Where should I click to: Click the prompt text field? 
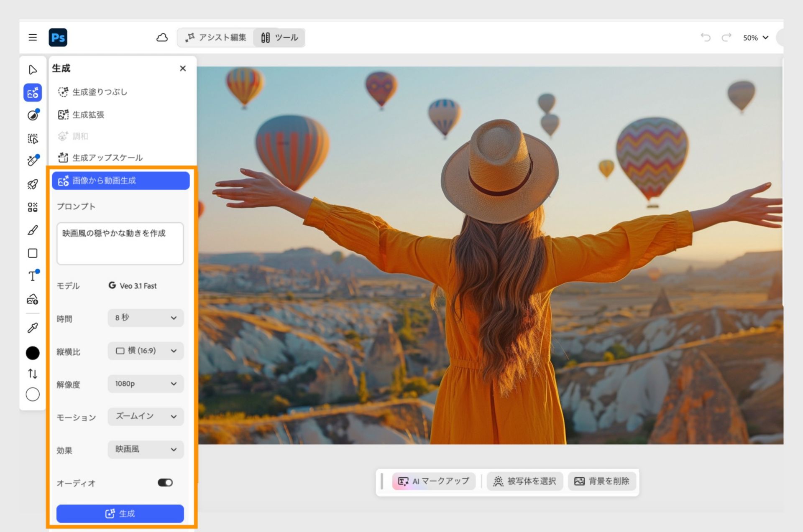[x=120, y=244]
